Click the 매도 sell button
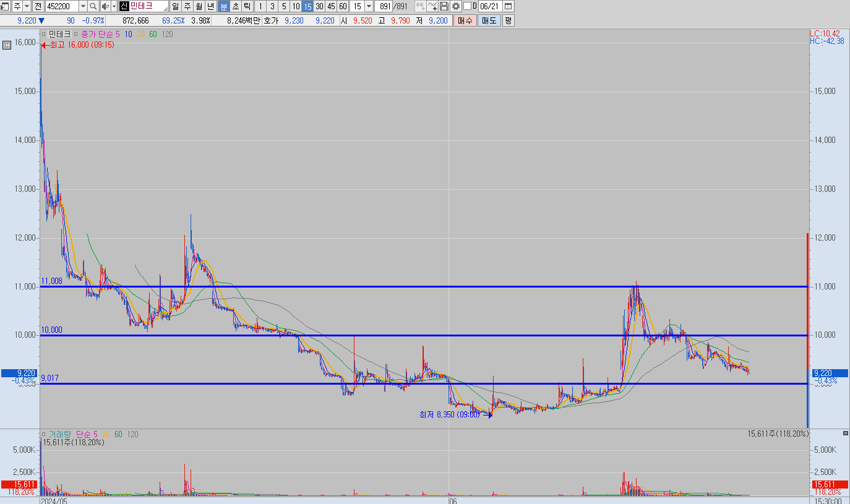The height and width of the screenshot is (504, 850). (x=489, y=20)
